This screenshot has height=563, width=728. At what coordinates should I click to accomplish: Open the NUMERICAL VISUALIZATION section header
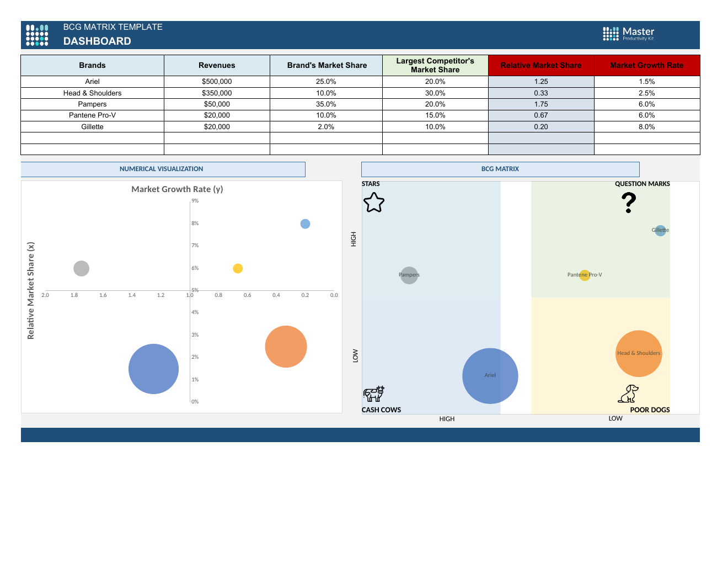[163, 169]
